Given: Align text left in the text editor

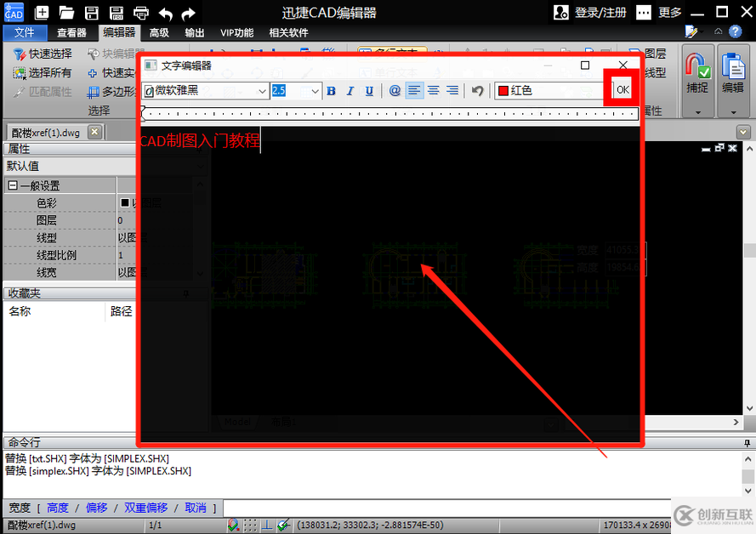Looking at the screenshot, I should [x=414, y=91].
